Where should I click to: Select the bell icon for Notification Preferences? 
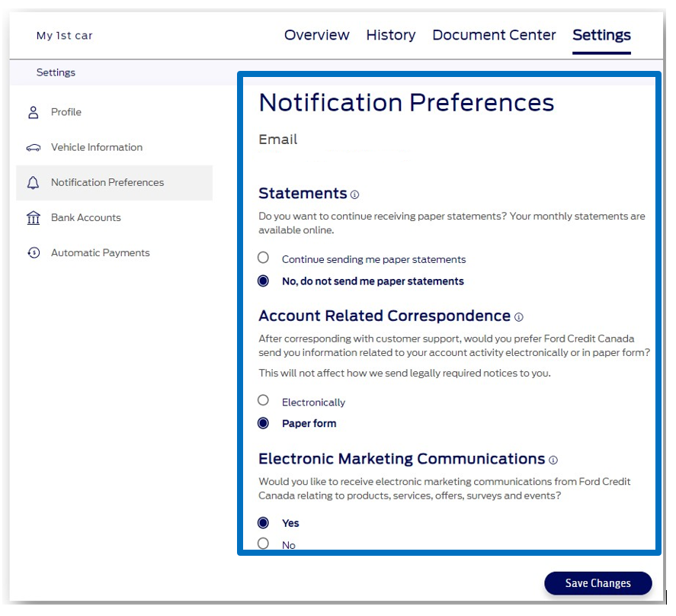pyautogui.click(x=34, y=182)
